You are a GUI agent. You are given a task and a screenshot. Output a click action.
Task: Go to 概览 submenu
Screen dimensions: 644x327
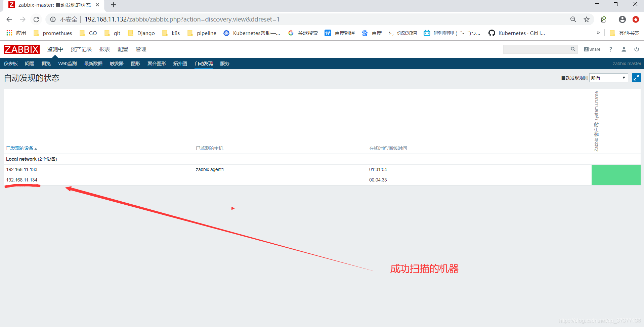point(46,64)
